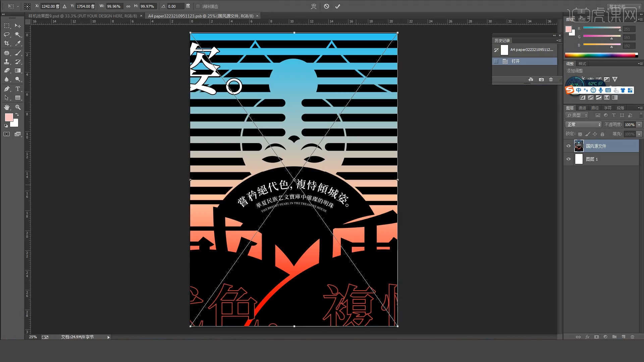Hide the 图层 1 layer

point(569,159)
